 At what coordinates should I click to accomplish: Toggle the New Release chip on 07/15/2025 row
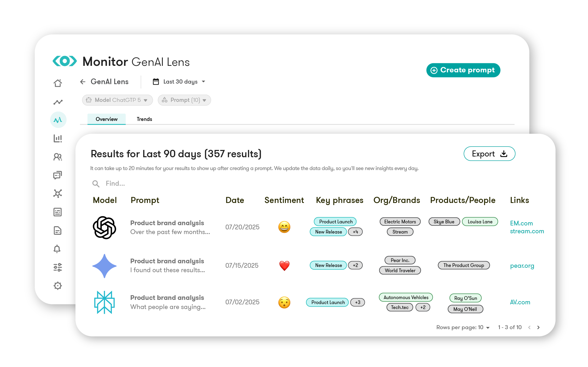[328, 265]
